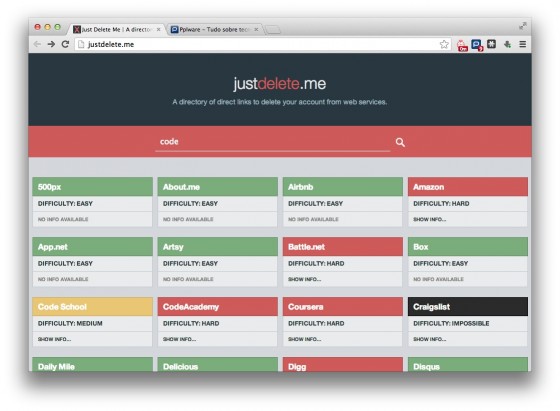Click the directory tagline subtitle text

click(x=280, y=102)
